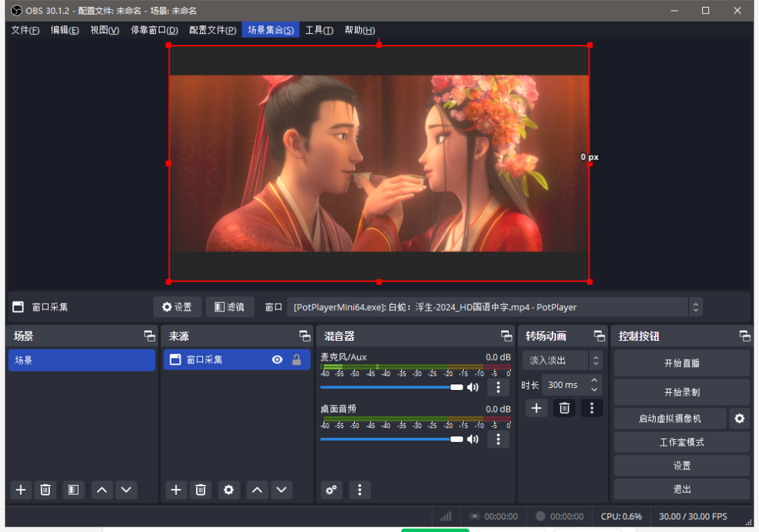This screenshot has height=532, width=759.
Task: Add a transition with the plus icon
Action: pyautogui.click(x=536, y=408)
